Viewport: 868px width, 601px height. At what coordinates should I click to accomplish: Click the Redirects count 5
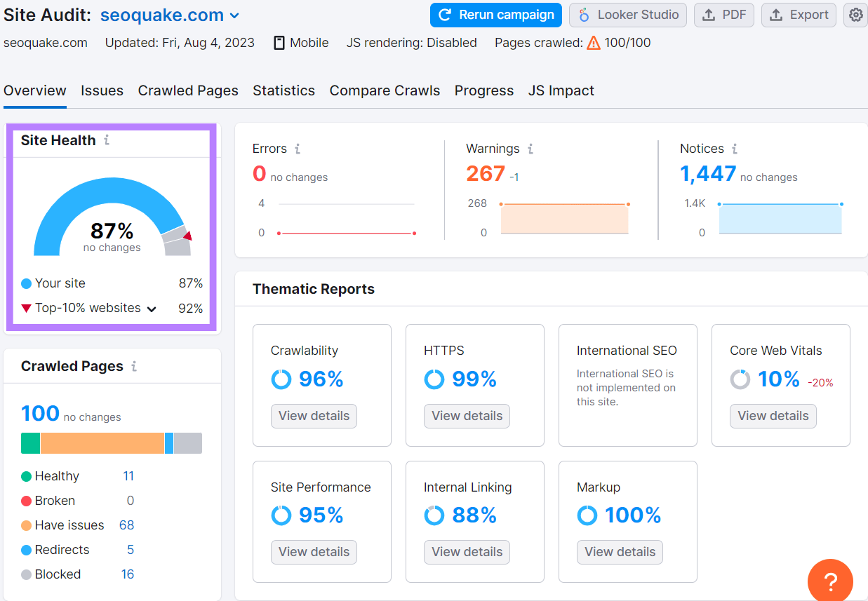click(x=131, y=550)
